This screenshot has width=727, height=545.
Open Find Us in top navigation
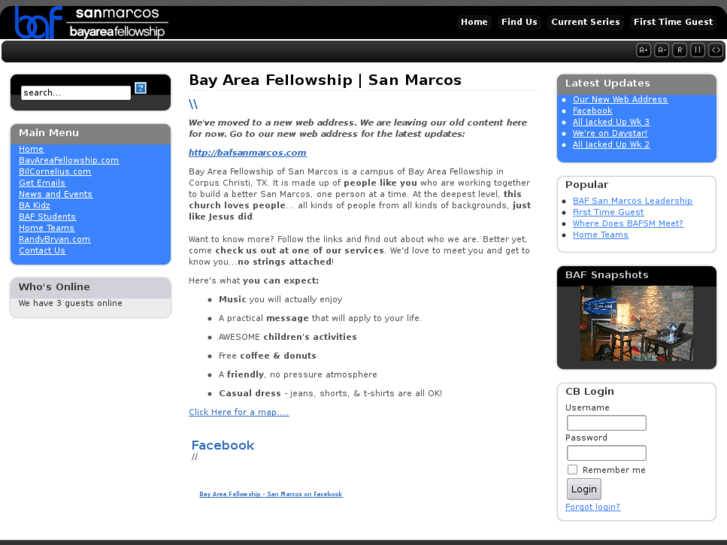[519, 22]
